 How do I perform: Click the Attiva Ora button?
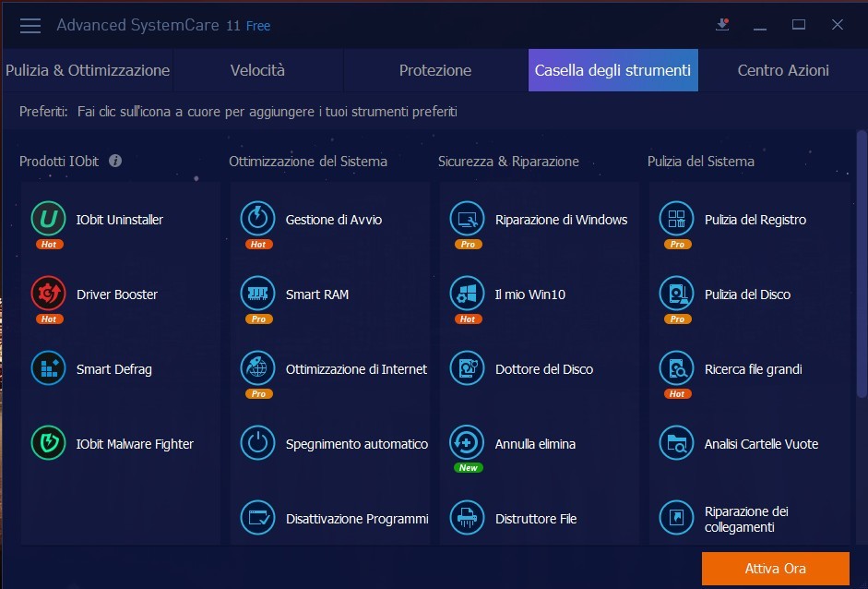pos(775,569)
